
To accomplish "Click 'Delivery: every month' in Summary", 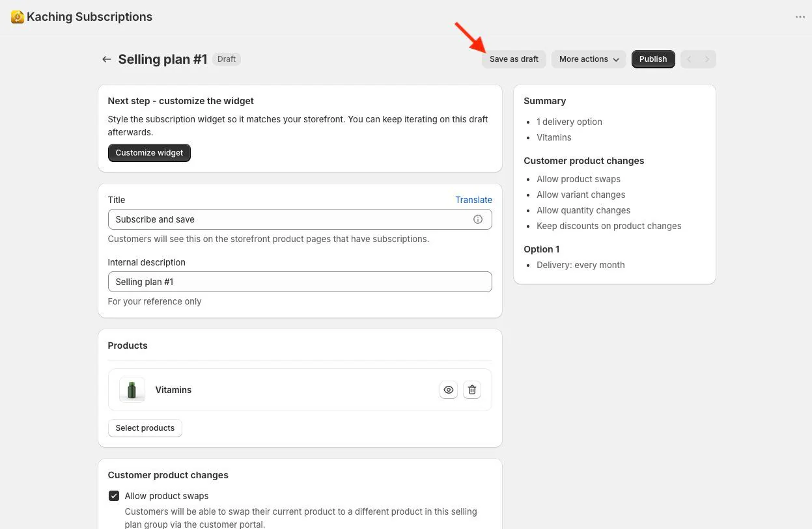I will pos(581,265).
